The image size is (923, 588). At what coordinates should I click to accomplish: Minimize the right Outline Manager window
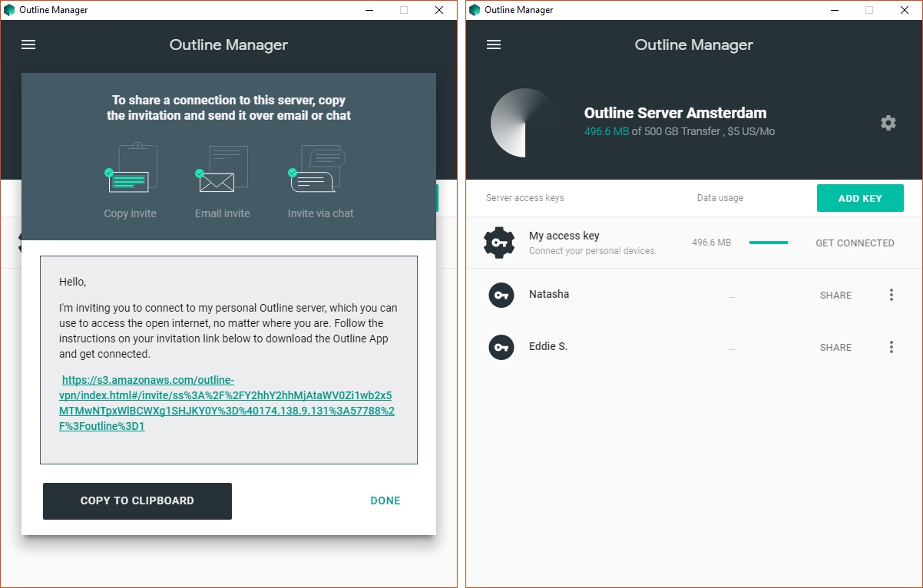[834, 10]
